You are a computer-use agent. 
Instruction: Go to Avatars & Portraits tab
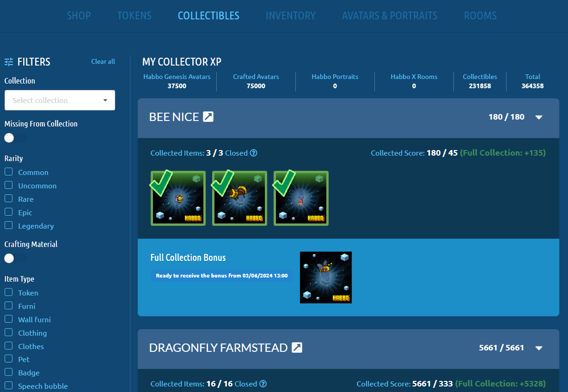(x=390, y=16)
